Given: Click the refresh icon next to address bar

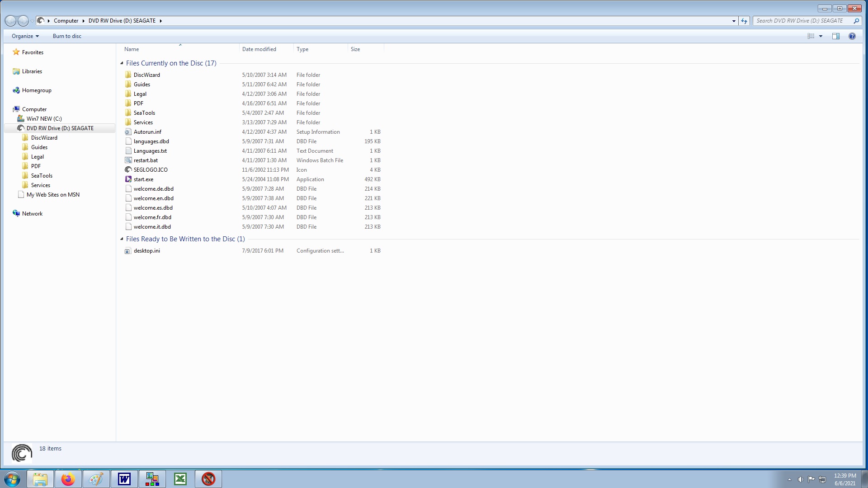Looking at the screenshot, I should [744, 21].
